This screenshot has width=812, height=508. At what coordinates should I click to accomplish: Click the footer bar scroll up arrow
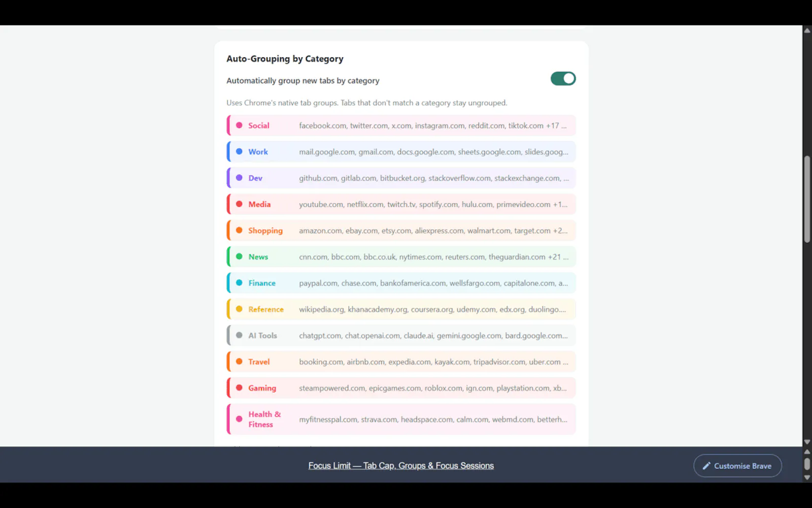807,452
